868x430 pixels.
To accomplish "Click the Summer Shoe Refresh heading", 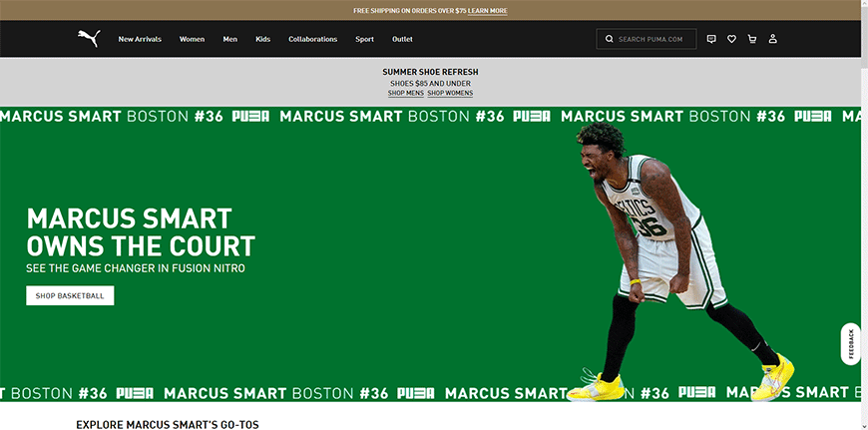I will [430, 72].
